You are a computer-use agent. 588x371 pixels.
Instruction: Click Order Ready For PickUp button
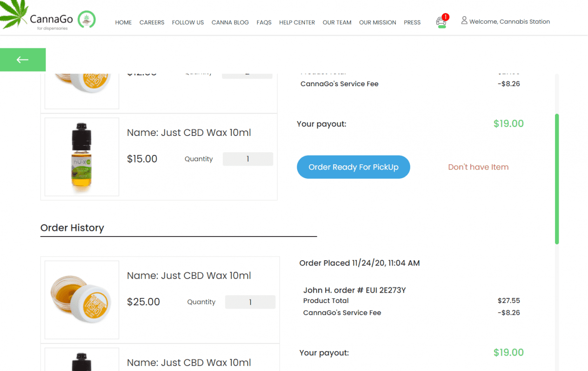click(x=354, y=167)
